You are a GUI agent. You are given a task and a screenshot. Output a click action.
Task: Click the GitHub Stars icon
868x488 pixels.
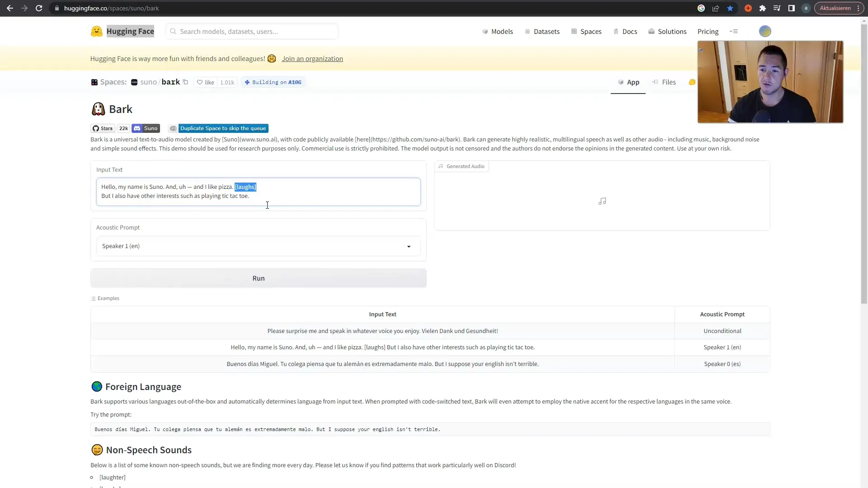(97, 128)
